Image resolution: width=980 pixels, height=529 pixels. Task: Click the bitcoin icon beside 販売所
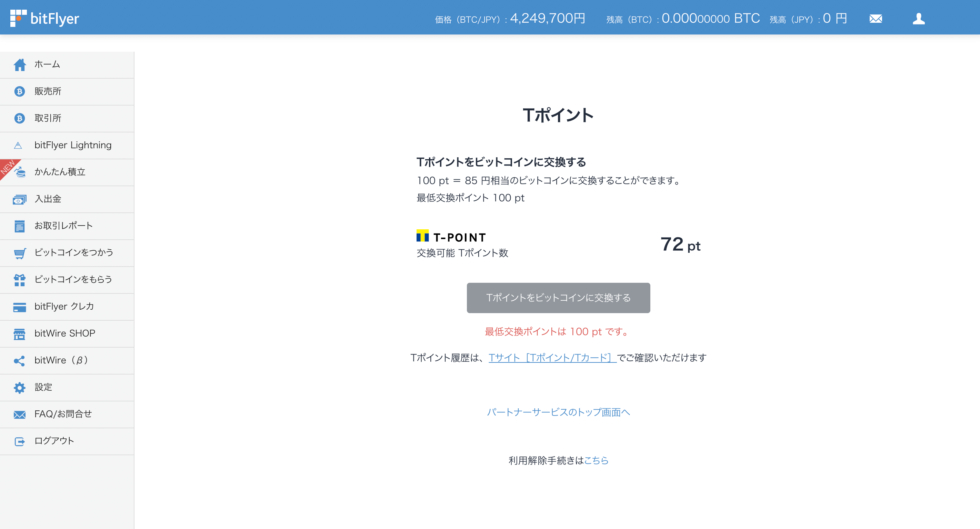[19, 91]
